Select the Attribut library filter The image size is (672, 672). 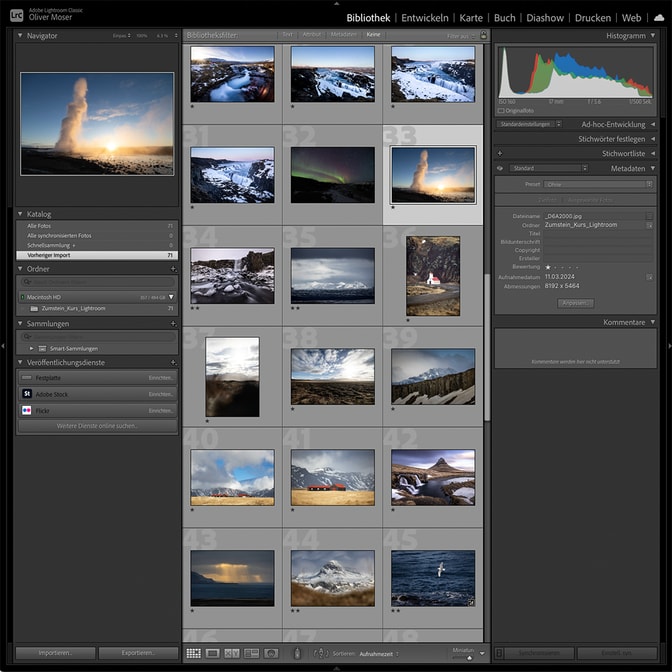tap(312, 35)
